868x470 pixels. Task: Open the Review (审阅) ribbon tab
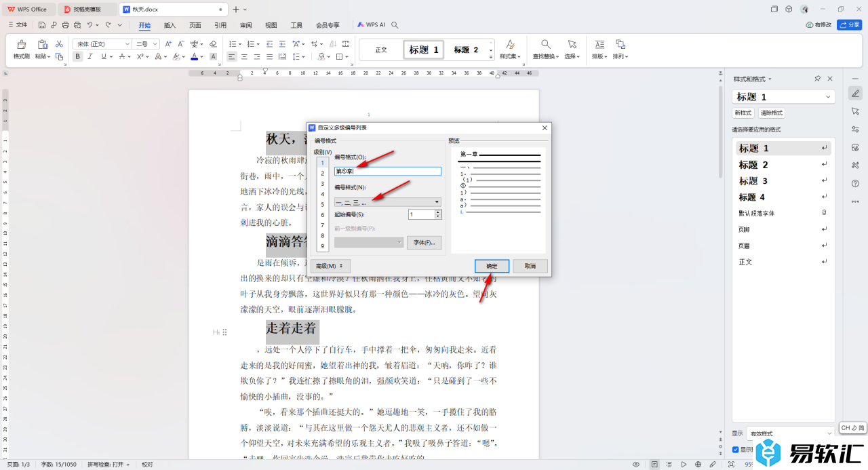pos(245,25)
